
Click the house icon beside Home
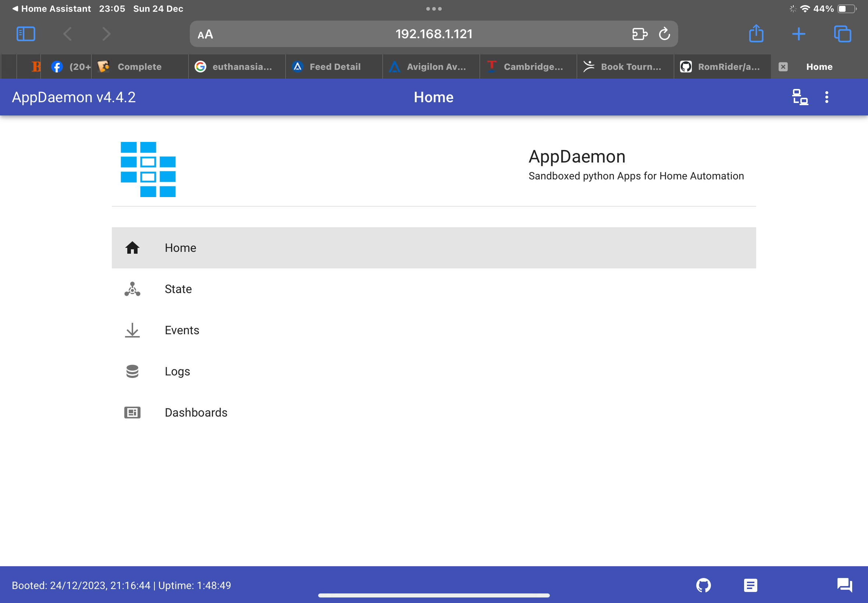tap(132, 247)
